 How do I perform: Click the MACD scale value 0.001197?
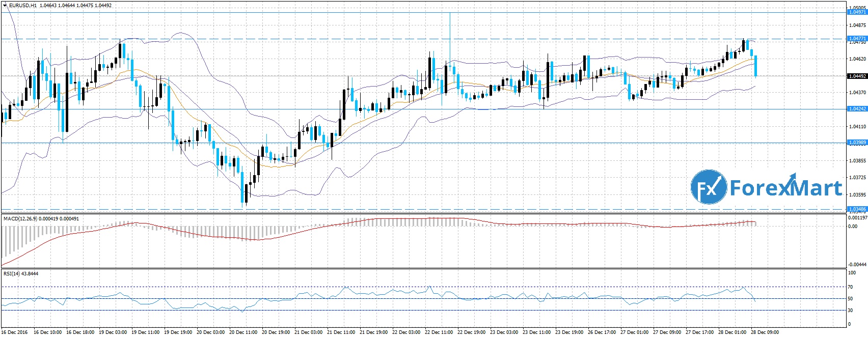click(858, 217)
